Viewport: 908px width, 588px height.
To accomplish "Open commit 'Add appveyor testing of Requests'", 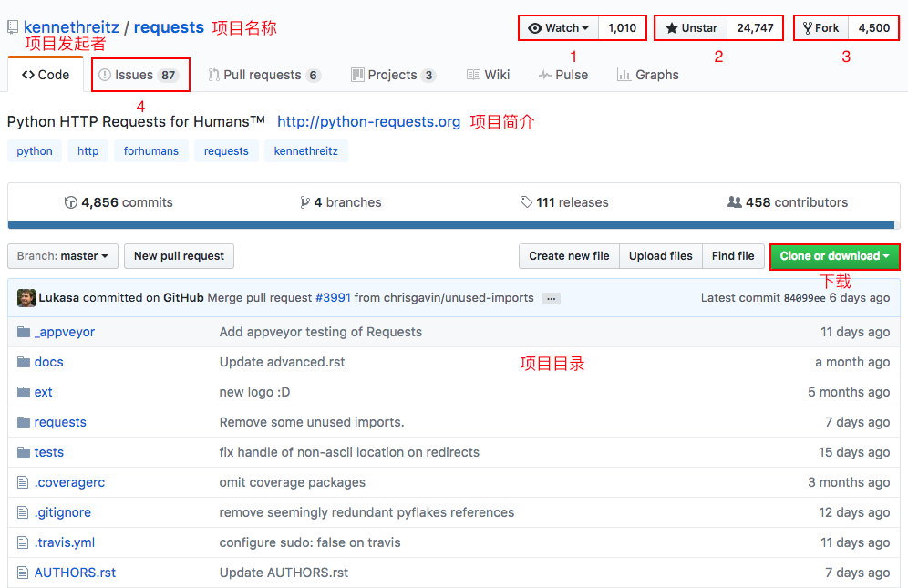I will coord(321,332).
